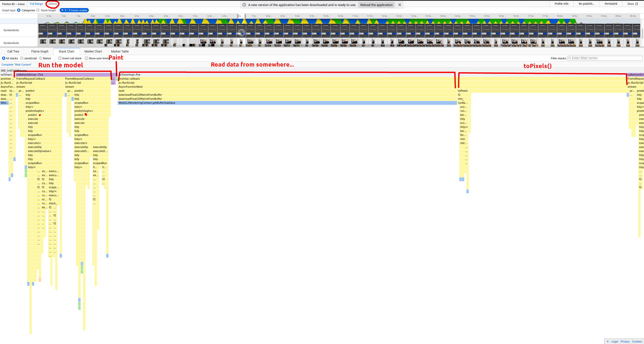Select JavaScript stacks radio option
This screenshot has width=644, height=344.
22,58
